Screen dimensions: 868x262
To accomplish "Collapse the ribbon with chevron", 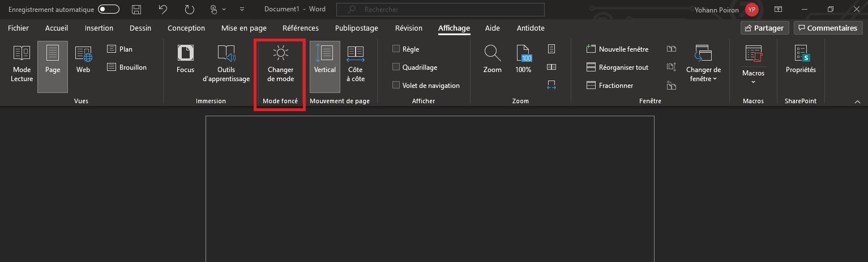I will pos(857,101).
